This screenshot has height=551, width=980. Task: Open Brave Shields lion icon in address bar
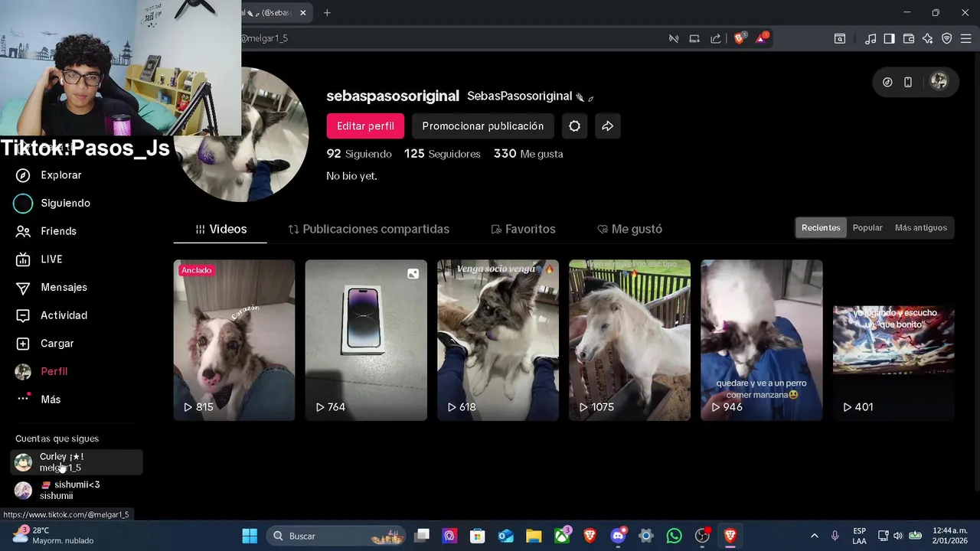click(x=740, y=38)
